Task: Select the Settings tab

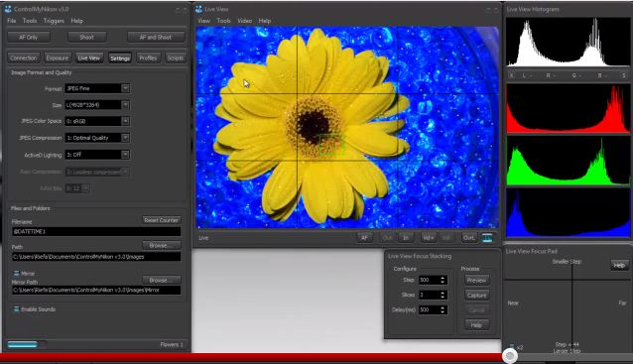Action: tap(120, 59)
